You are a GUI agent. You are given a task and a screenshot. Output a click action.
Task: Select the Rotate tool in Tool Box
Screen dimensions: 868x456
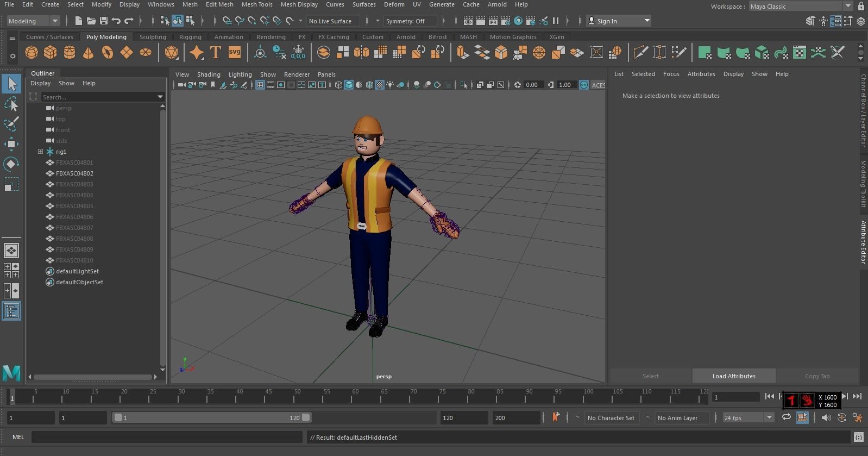[11, 164]
